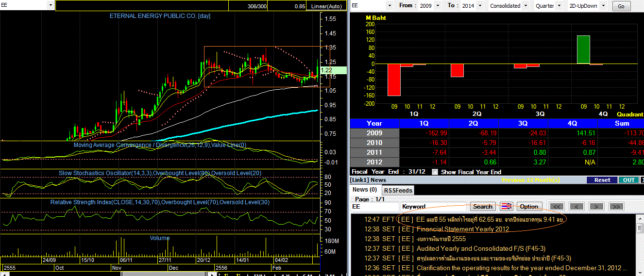Image resolution: width=644 pixels, height=276 pixels.
Task: Click the chart horizontal scrollbar thumb
Action: pos(164,275)
